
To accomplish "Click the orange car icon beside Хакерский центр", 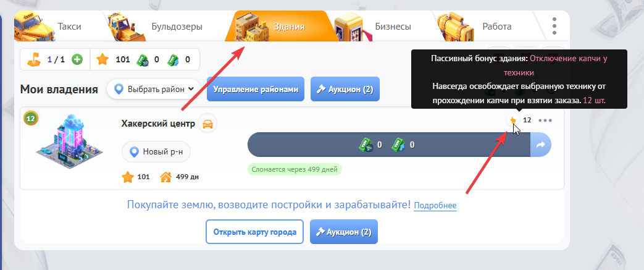I will (208, 124).
